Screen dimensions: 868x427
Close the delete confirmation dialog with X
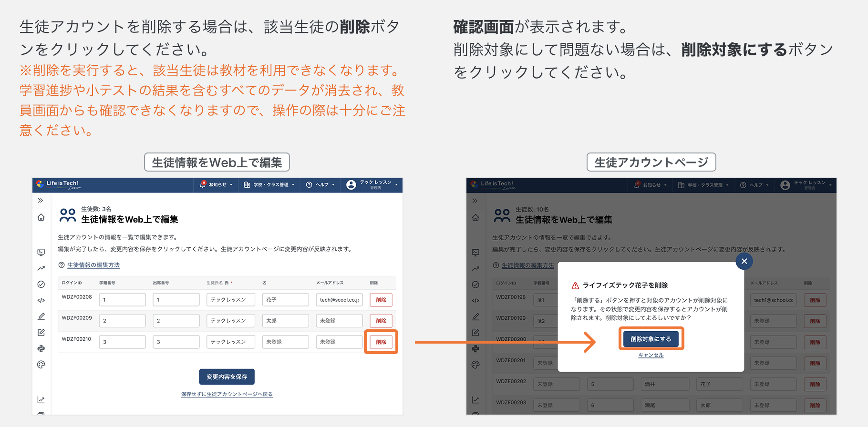[744, 261]
